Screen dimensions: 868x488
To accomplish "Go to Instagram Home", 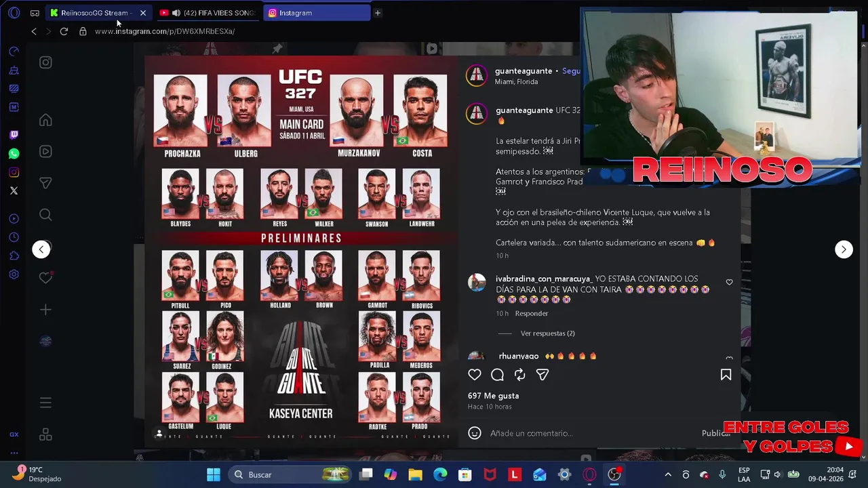I will (x=45, y=120).
